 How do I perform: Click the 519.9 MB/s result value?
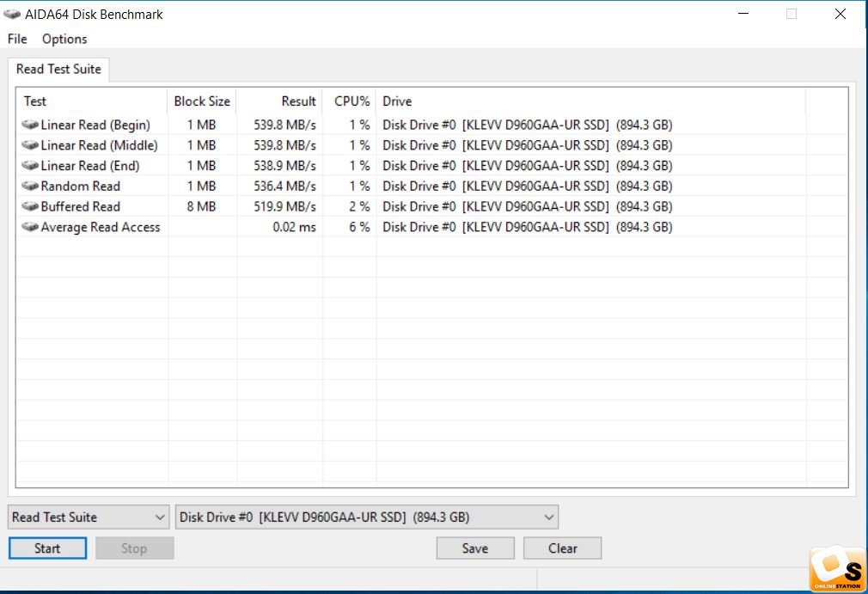[285, 206]
